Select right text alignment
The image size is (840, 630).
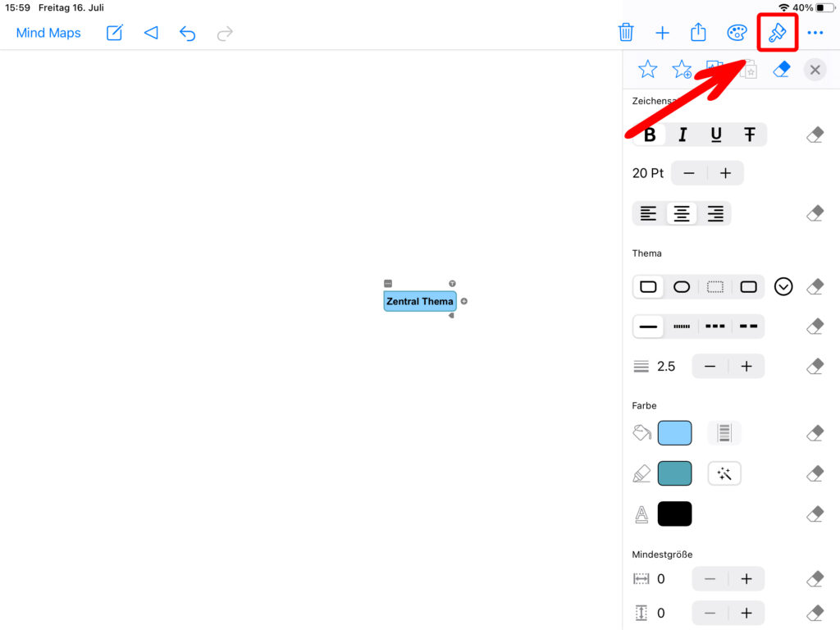[x=715, y=214]
